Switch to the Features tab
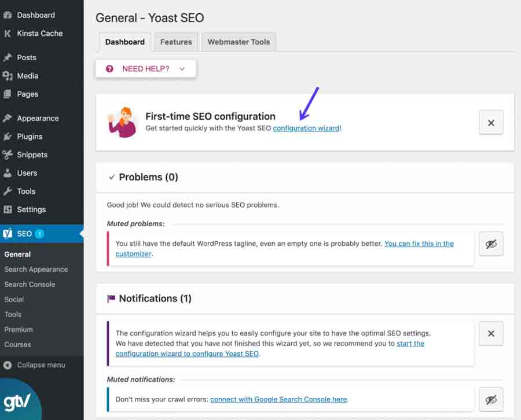 (176, 42)
